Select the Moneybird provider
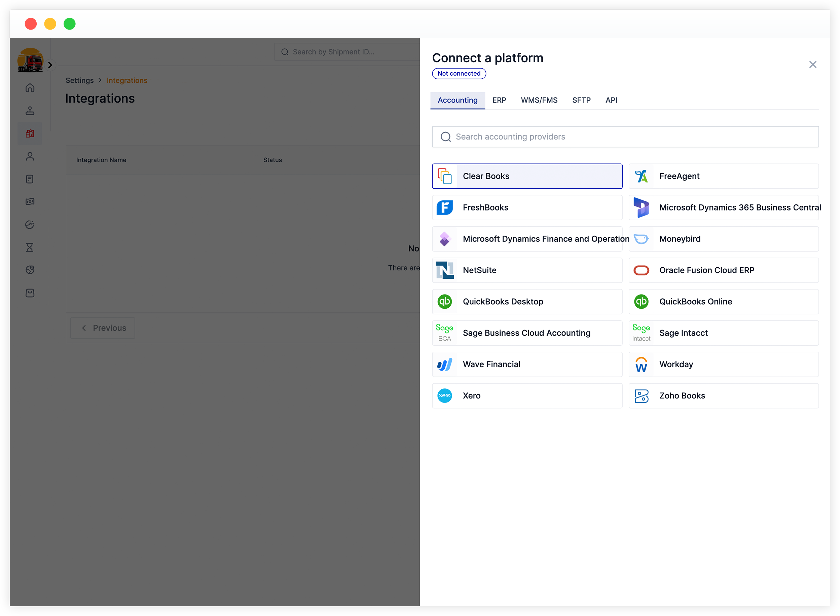Viewport: 840px width, 616px height. click(724, 239)
